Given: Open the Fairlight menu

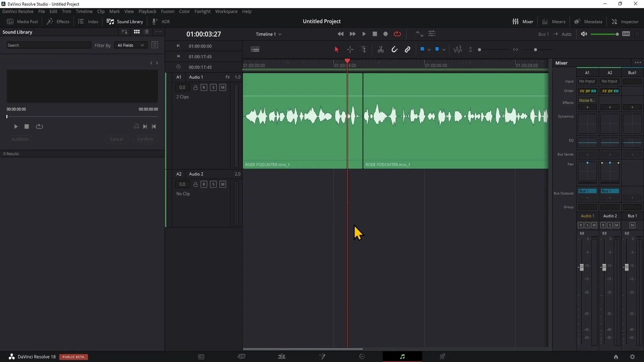Looking at the screenshot, I should pyautogui.click(x=202, y=11).
